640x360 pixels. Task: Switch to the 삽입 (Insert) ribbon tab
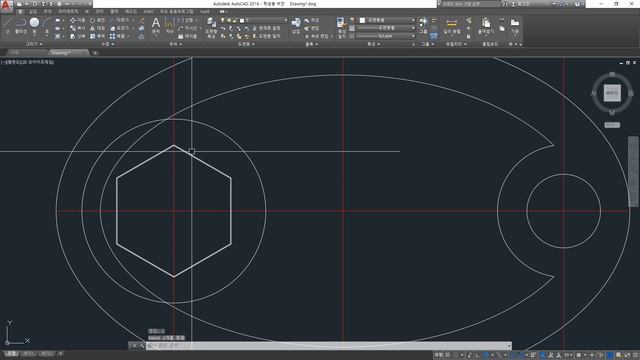(33, 11)
